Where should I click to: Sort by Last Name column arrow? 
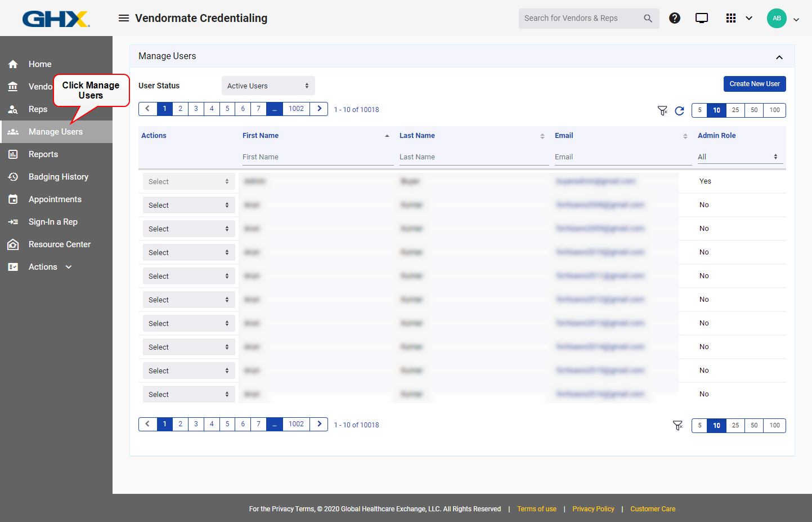coord(542,136)
